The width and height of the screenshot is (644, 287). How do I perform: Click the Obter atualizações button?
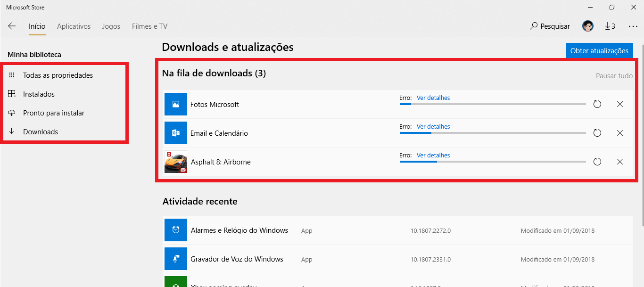click(x=599, y=51)
